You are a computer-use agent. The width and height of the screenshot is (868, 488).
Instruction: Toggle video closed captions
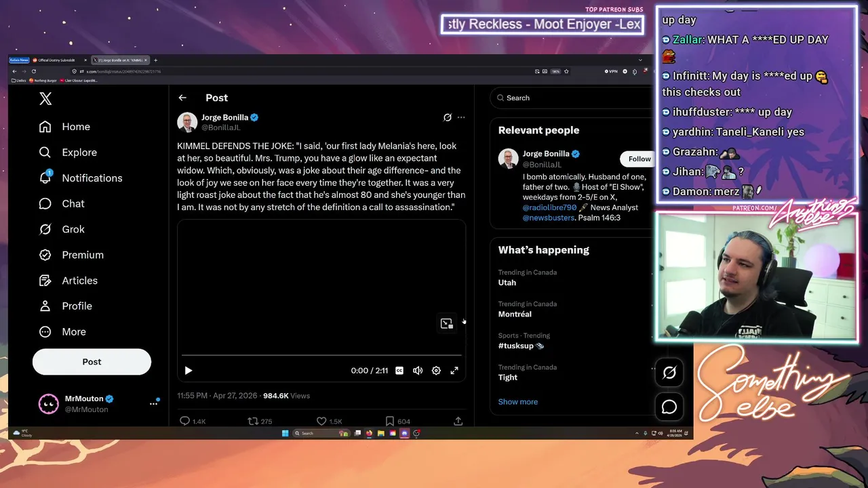pos(399,371)
